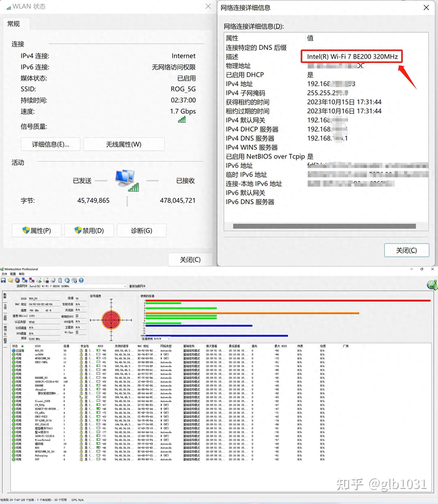Click the open lock icon in the 否 security row
The height and width of the screenshot is (504, 438).
pyautogui.click(x=81, y=397)
